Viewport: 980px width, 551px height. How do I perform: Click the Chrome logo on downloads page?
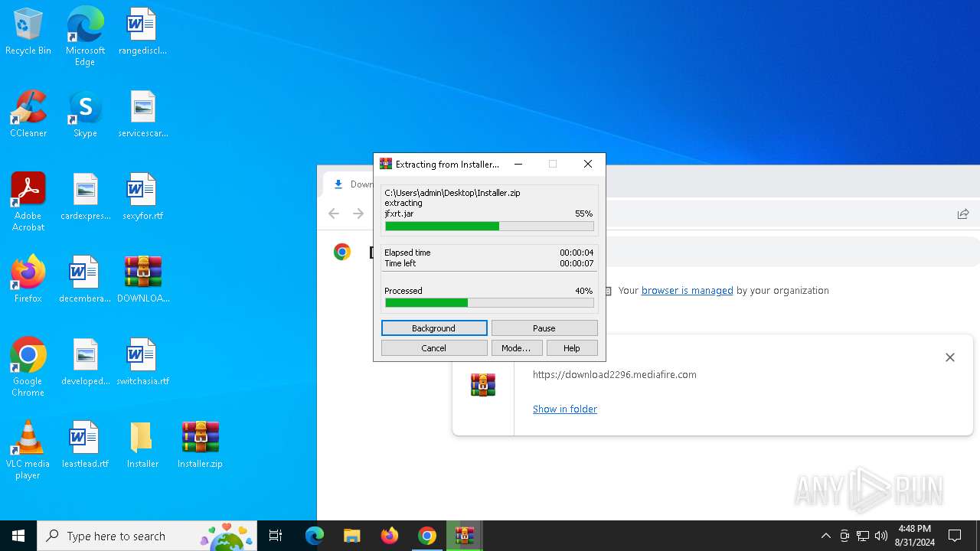click(x=342, y=252)
